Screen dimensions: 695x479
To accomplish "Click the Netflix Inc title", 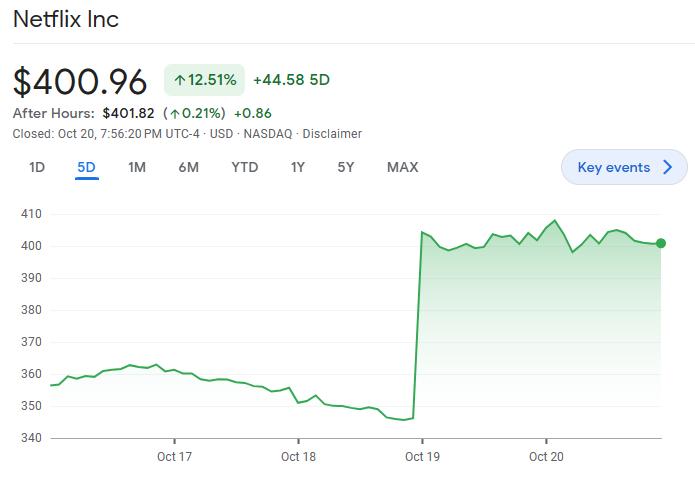I will 66,19.
